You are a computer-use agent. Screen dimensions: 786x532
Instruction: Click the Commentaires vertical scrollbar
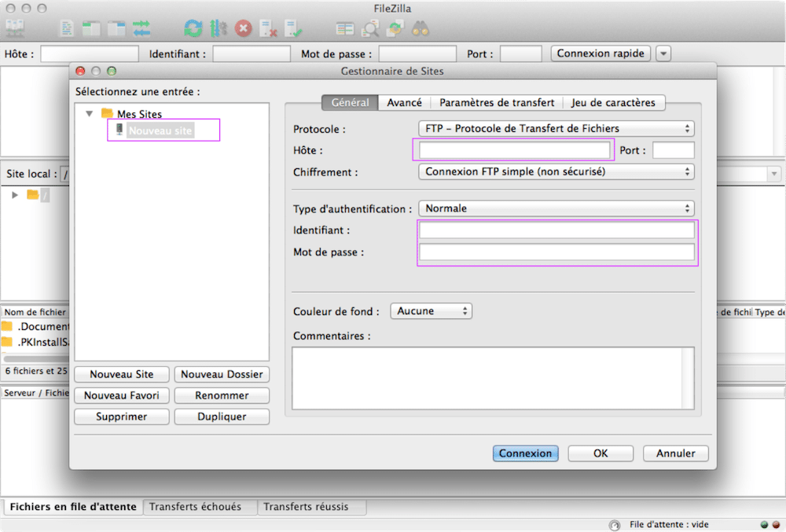pyautogui.click(x=689, y=378)
